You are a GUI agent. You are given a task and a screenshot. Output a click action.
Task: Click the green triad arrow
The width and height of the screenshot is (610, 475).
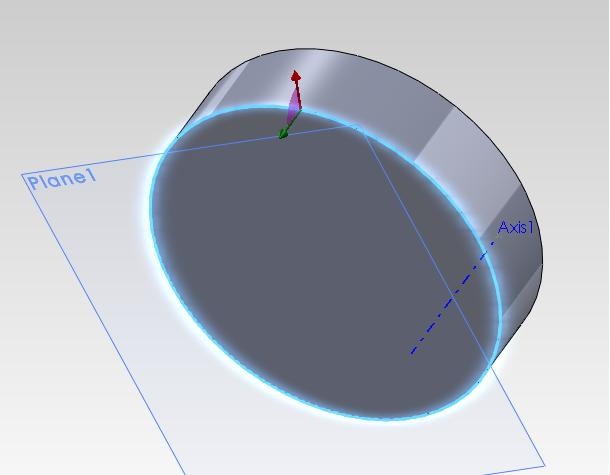pyautogui.click(x=288, y=126)
